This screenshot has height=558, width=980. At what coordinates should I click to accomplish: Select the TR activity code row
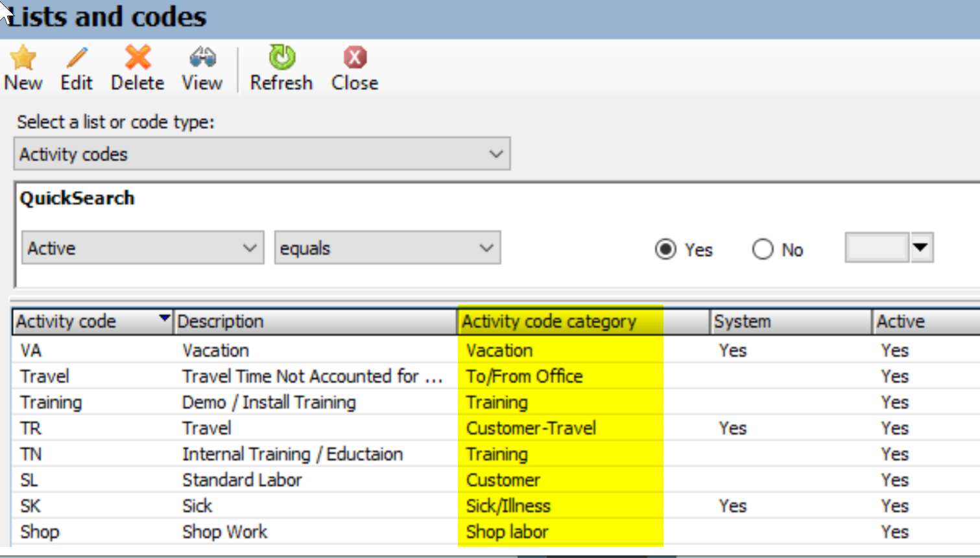tap(496, 428)
